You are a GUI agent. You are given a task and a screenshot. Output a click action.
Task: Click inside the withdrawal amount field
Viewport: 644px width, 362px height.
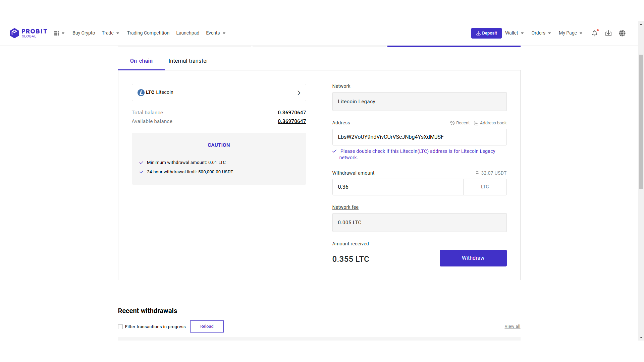397,187
